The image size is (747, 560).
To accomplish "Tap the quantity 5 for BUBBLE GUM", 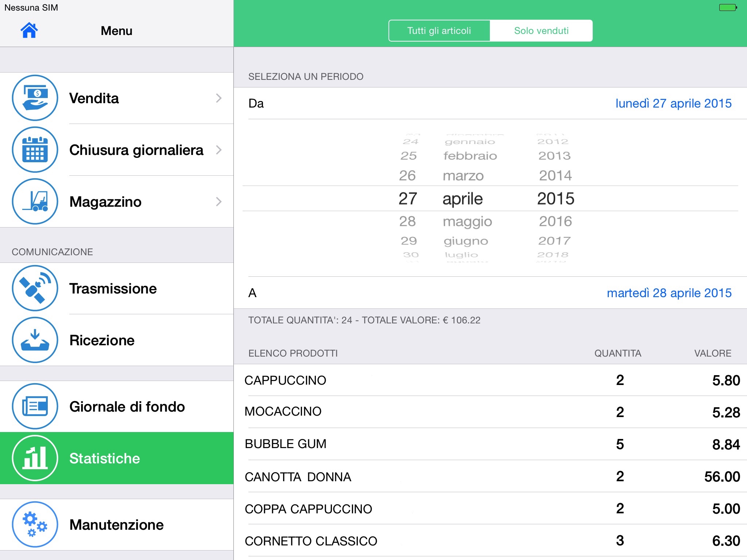I will coord(620,444).
